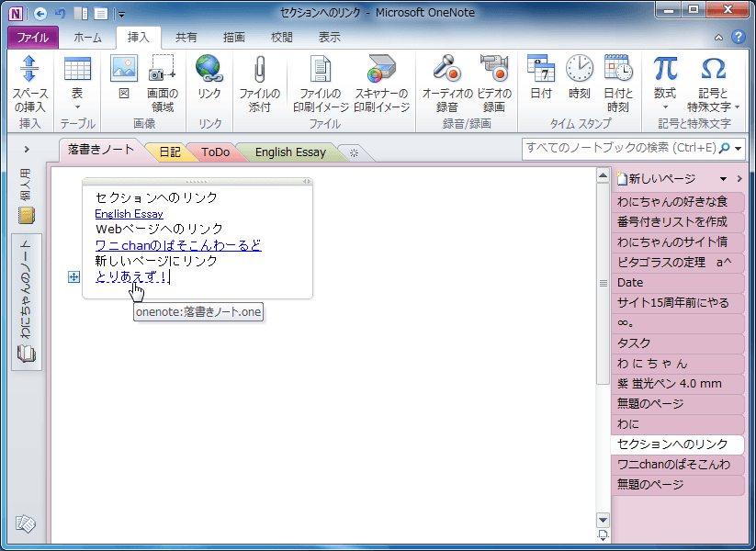Open the Table (表) dropdown arrow
Image resolution: width=756 pixels, height=551 pixels.
[77, 107]
